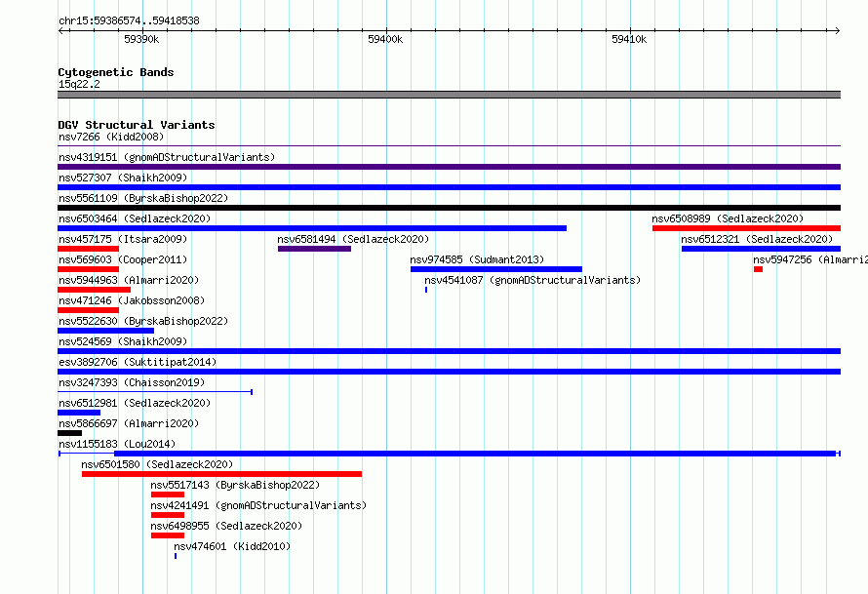Select nsv5866697 (Almarri2020) label
The height and width of the screenshot is (594, 868).
pyautogui.click(x=129, y=423)
